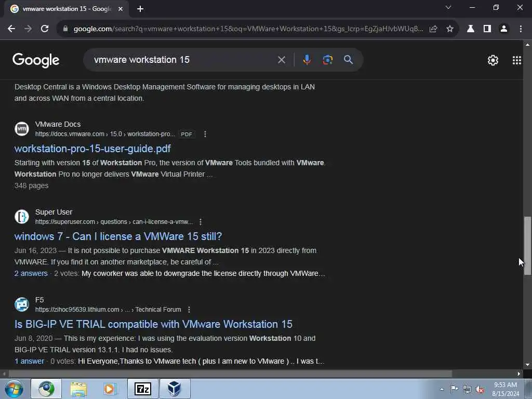Open the Chrome Labs flask icon
The width and height of the screenshot is (532, 399).
471,29
